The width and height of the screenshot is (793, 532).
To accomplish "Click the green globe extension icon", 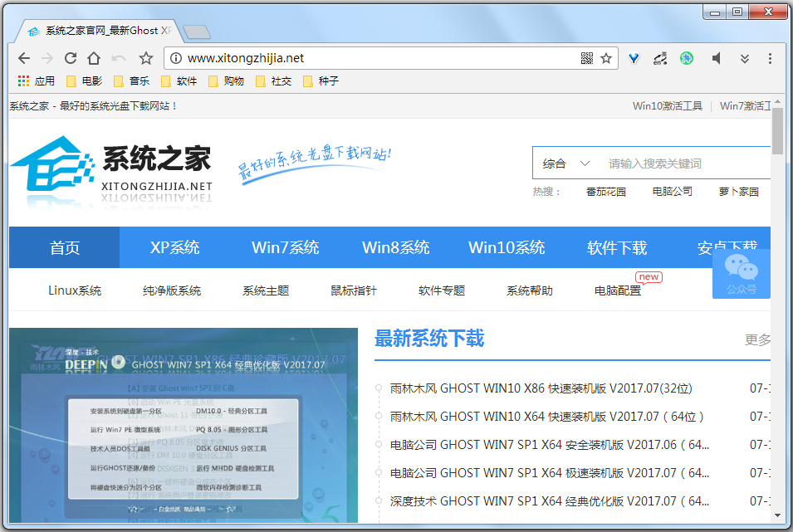I will [x=686, y=58].
